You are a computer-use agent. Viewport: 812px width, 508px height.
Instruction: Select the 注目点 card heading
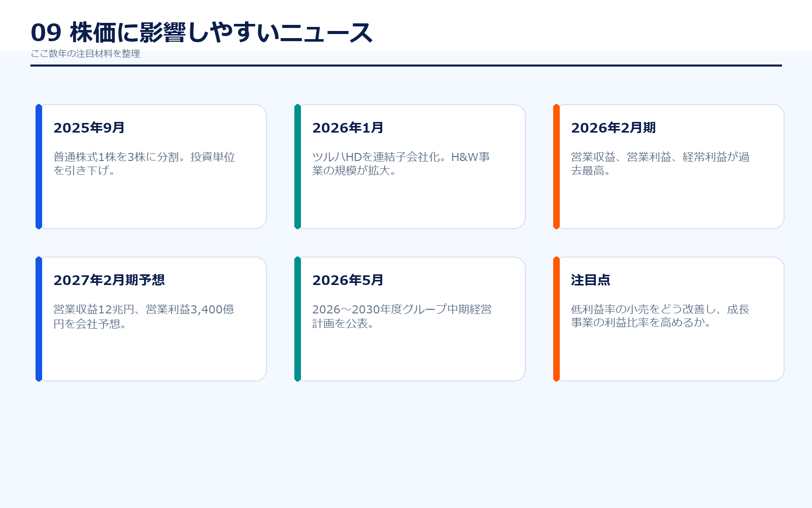point(590,280)
